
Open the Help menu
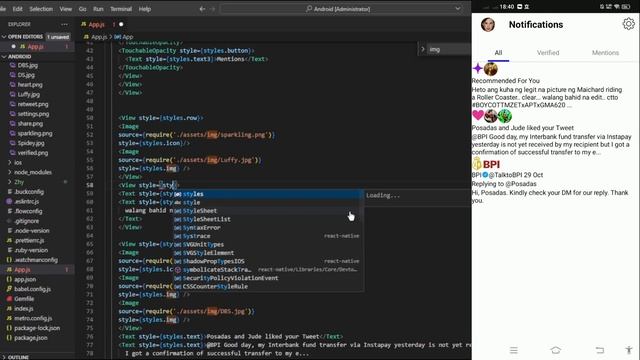point(144,9)
